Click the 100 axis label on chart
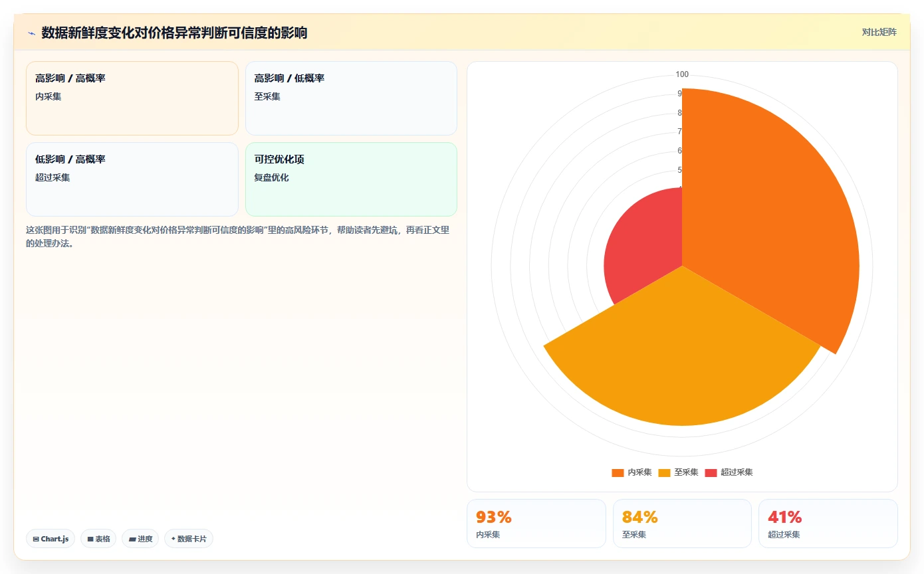 682,74
